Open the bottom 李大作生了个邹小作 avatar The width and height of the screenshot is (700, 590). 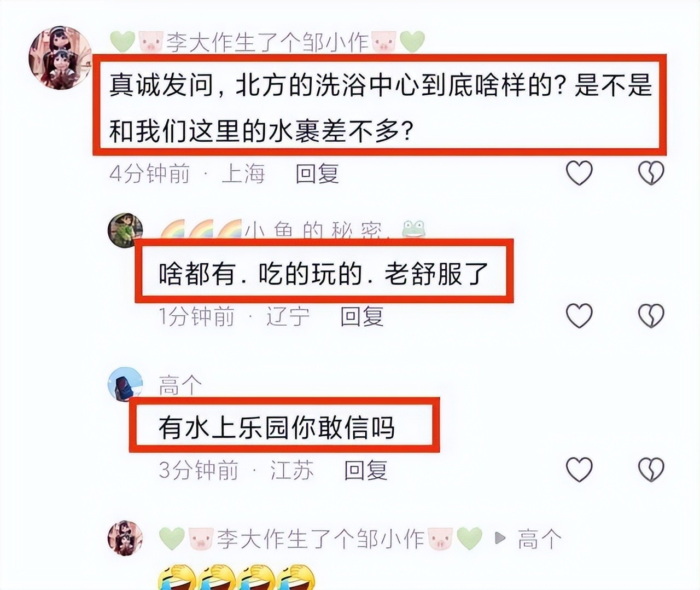click(125, 538)
